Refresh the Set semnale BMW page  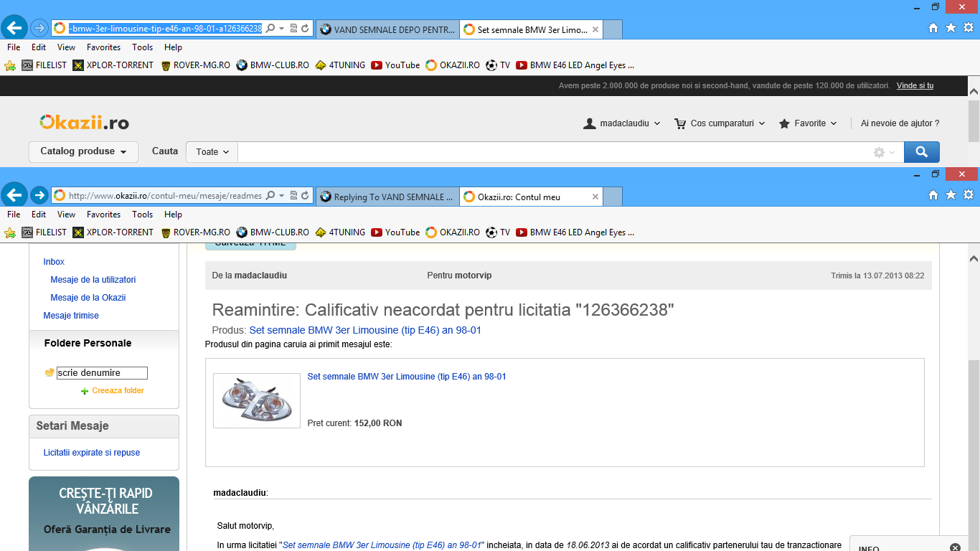305,29
